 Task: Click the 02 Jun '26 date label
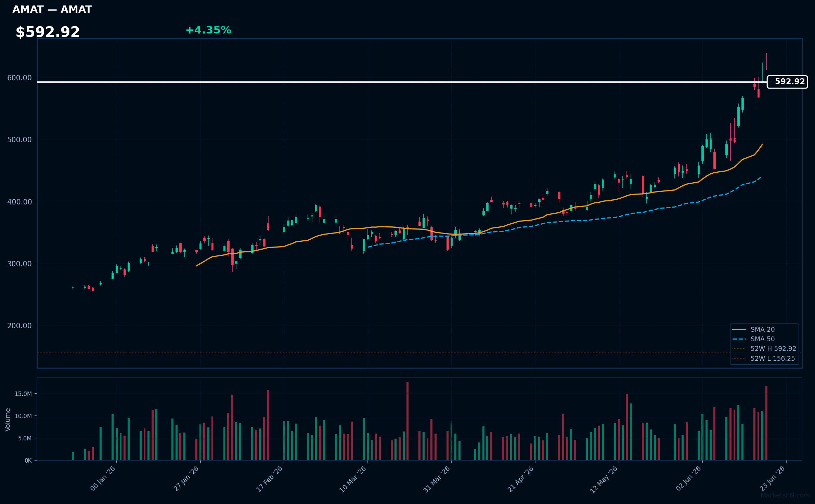pos(688,479)
